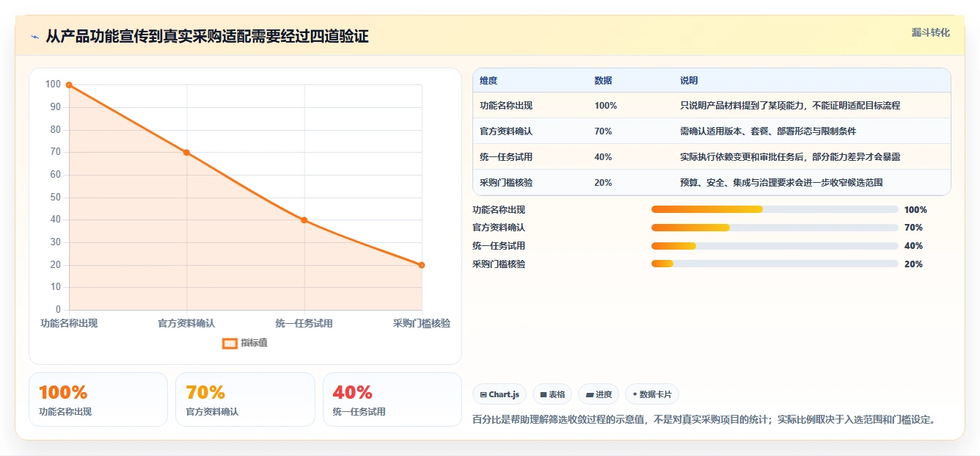Click the 表格 chip
This screenshot has height=456, width=980.
pyautogui.click(x=552, y=394)
